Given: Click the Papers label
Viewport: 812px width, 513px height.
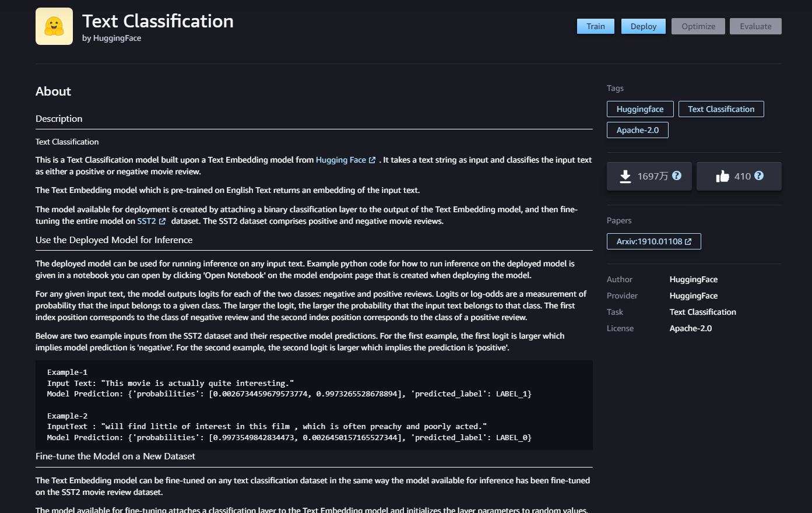Looking at the screenshot, I should coord(619,220).
